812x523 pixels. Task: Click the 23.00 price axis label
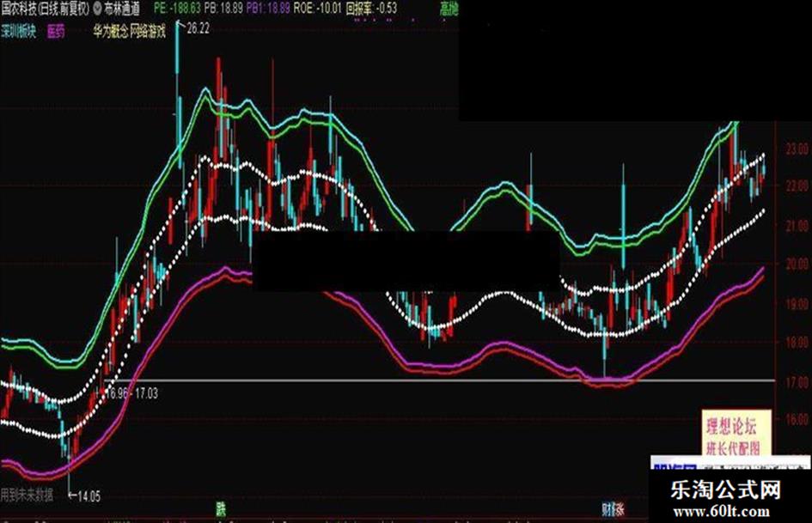tap(797, 149)
